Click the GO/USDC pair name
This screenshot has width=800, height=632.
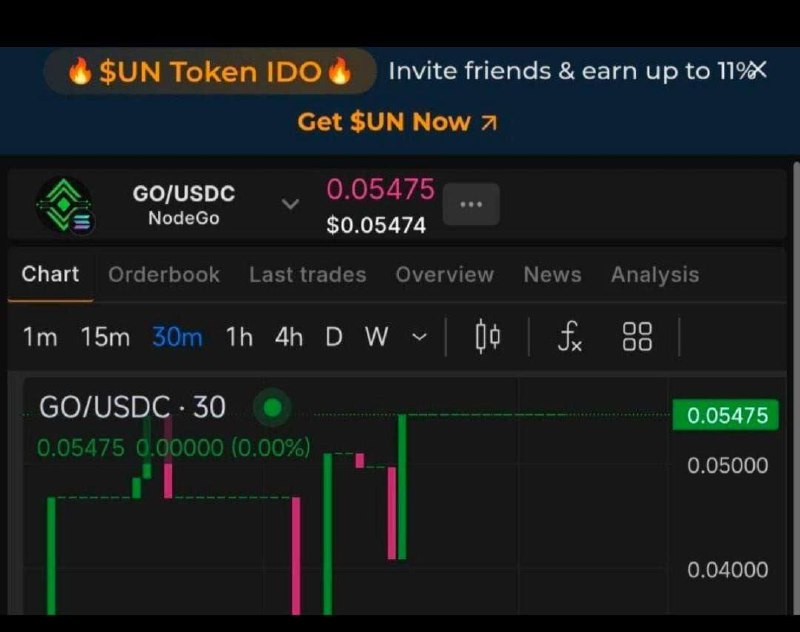pyautogui.click(x=184, y=193)
